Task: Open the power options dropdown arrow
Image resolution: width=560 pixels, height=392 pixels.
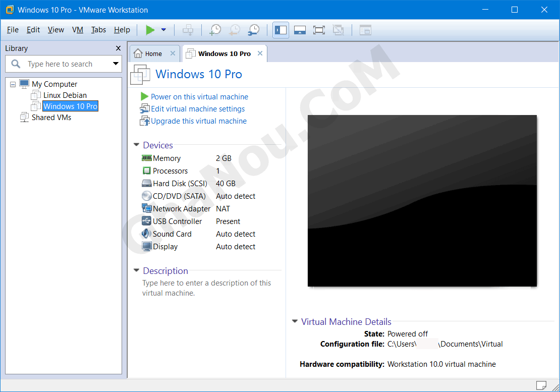Action: pyautogui.click(x=163, y=30)
